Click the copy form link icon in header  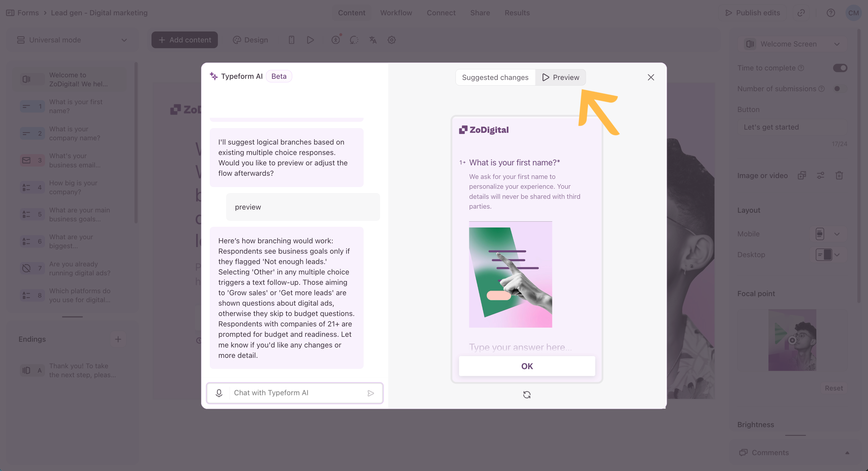801,13
